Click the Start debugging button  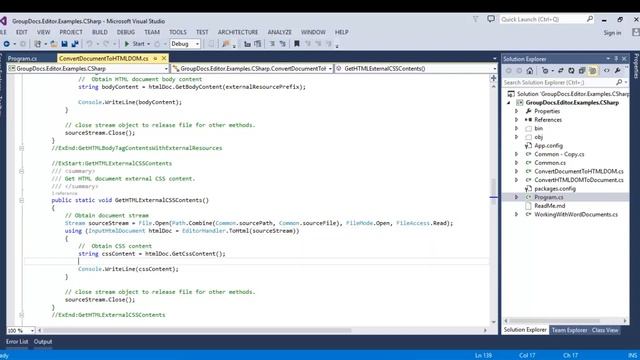tap(134, 44)
